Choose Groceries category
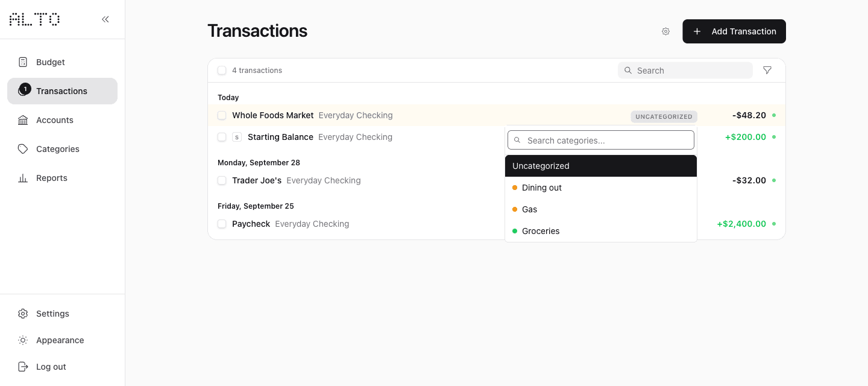 601,231
